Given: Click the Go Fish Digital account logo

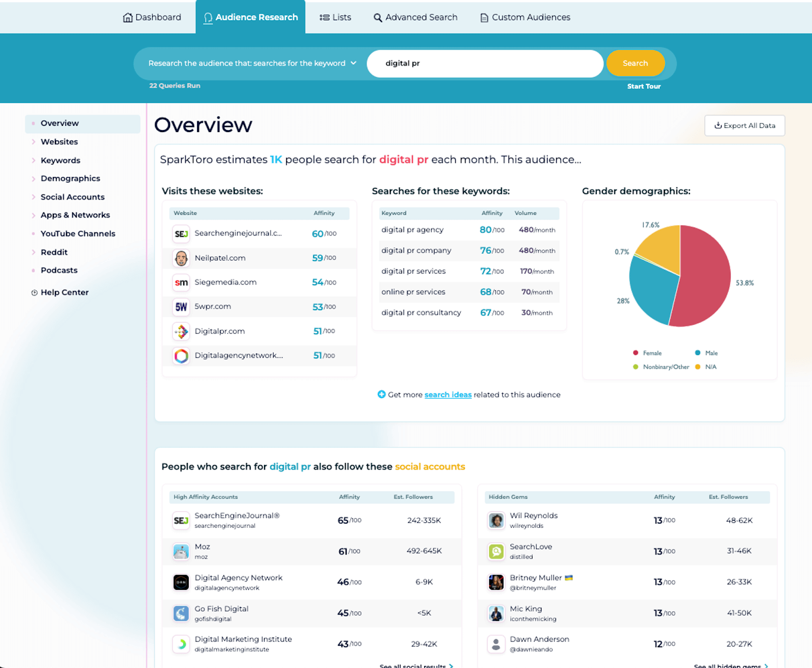Looking at the screenshot, I should pyautogui.click(x=181, y=613).
